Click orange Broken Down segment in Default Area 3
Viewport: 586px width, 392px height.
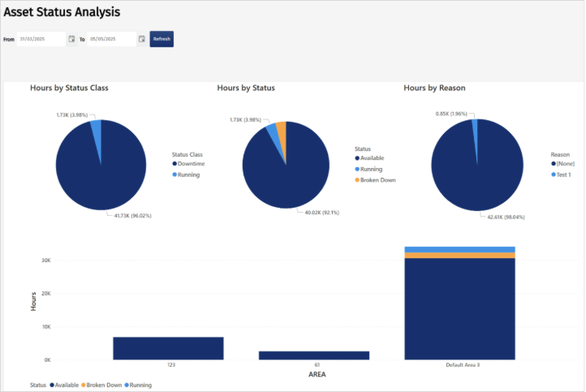(459, 255)
